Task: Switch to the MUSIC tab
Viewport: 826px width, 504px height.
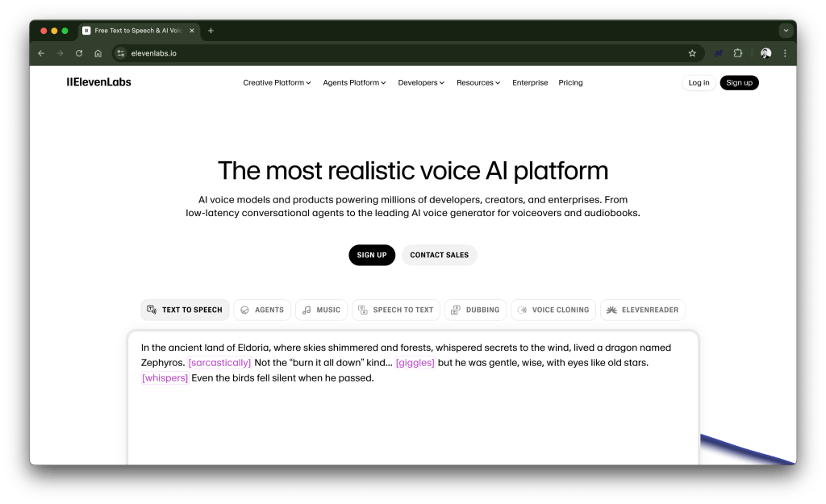Action: (321, 310)
